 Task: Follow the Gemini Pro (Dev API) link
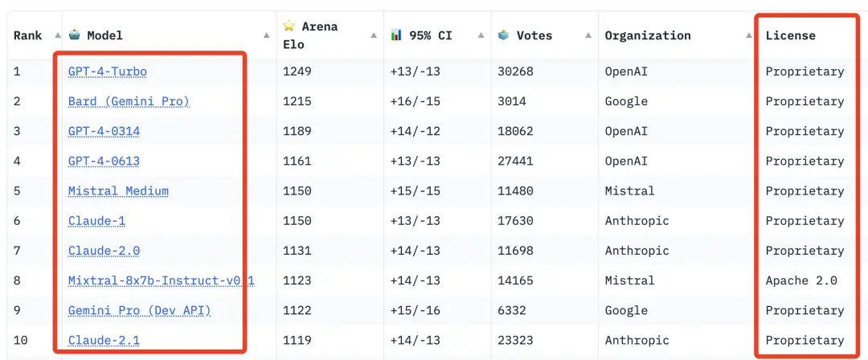click(x=140, y=311)
